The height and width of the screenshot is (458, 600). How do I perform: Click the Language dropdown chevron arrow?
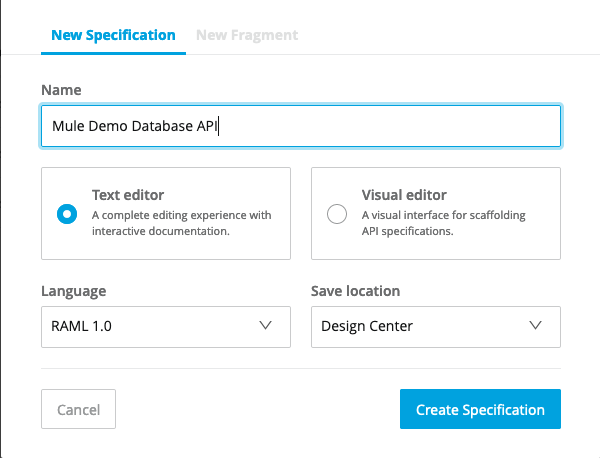(266, 326)
